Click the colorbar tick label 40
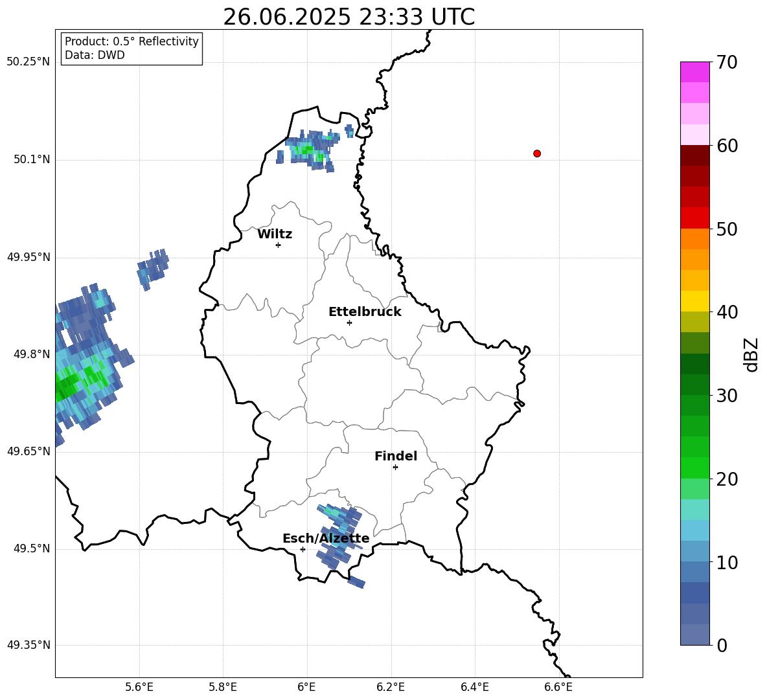This screenshot has height=700, width=767. point(727,312)
